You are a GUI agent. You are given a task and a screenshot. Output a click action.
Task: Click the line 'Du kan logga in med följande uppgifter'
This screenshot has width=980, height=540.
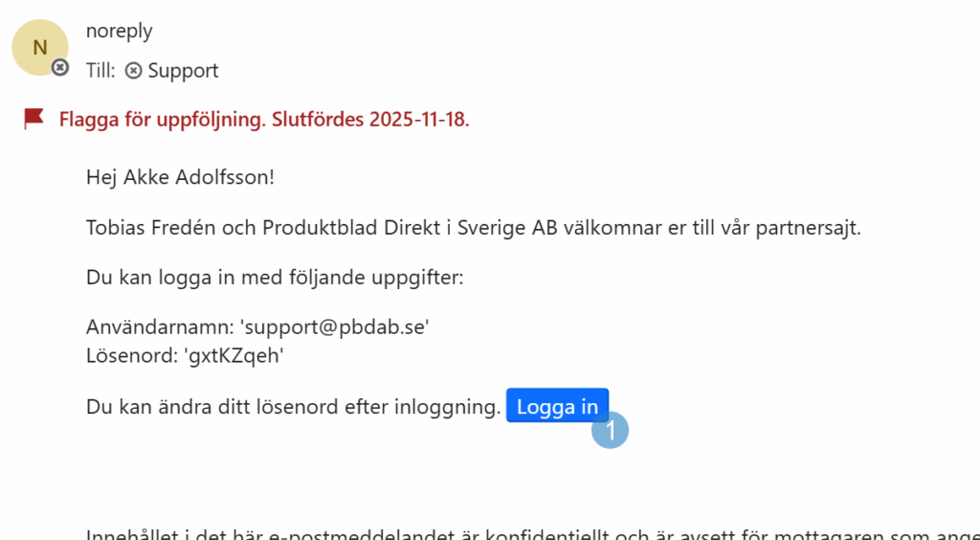[x=274, y=279]
